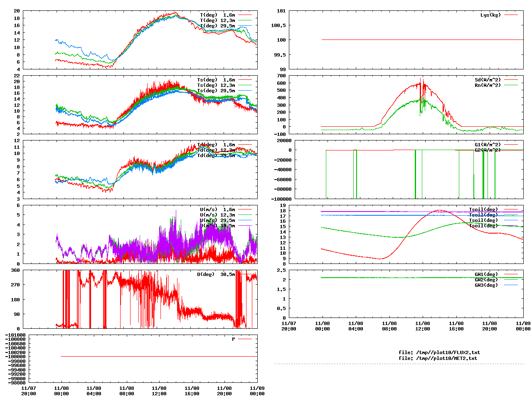Click y-axis value '2.5' on GW plot
532x399 pixels.
tap(281, 270)
